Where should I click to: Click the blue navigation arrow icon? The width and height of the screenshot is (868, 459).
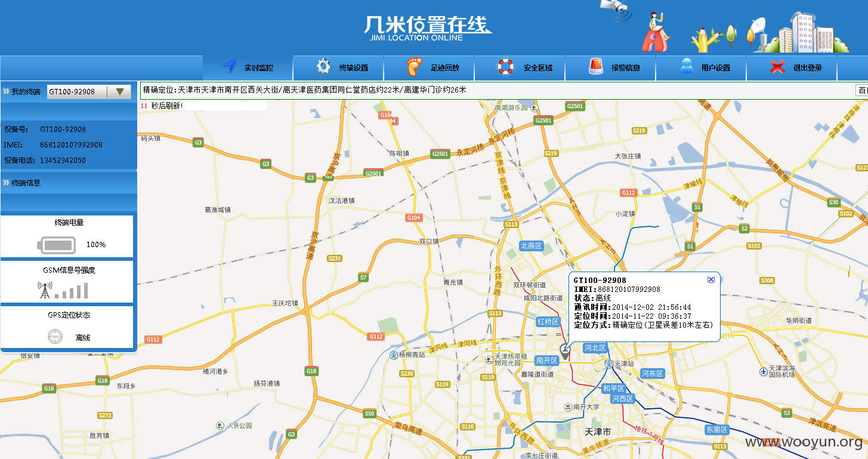[x=230, y=66]
